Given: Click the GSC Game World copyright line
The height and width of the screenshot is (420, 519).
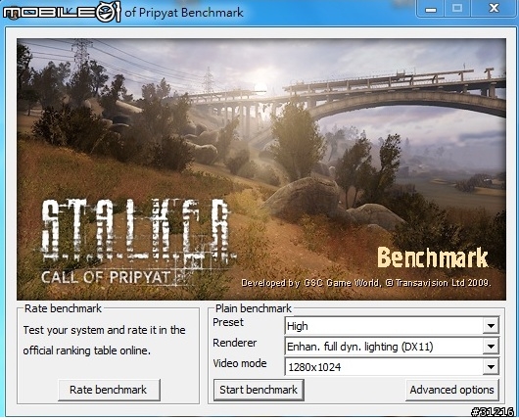Looking at the screenshot, I should pyautogui.click(x=366, y=283).
